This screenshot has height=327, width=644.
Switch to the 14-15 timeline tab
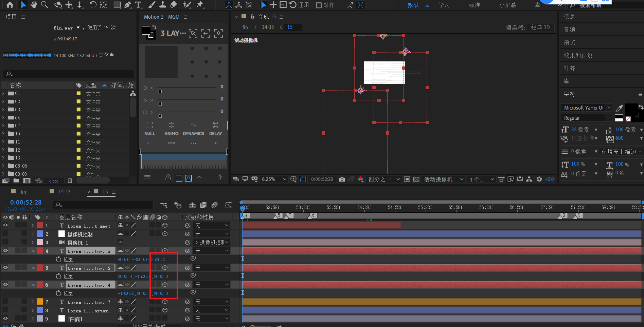[64, 192]
